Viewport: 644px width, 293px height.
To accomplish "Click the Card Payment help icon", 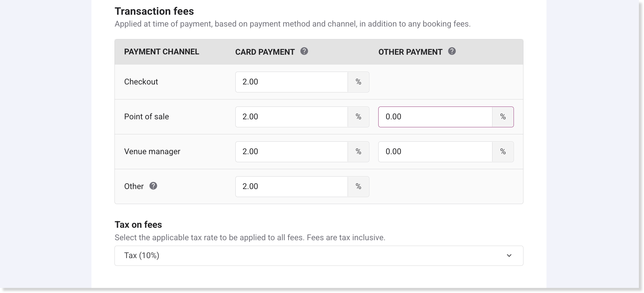I will pyautogui.click(x=304, y=51).
